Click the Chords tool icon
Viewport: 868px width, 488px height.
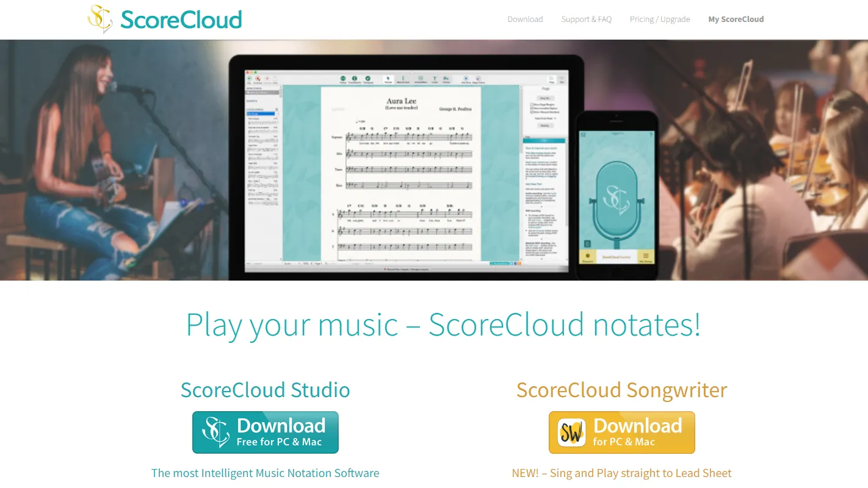[x=447, y=79]
